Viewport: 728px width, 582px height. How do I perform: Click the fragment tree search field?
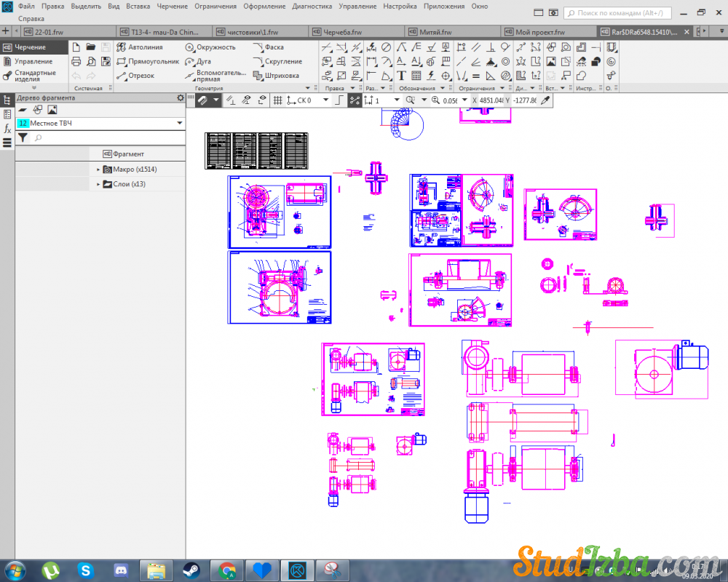pos(109,137)
